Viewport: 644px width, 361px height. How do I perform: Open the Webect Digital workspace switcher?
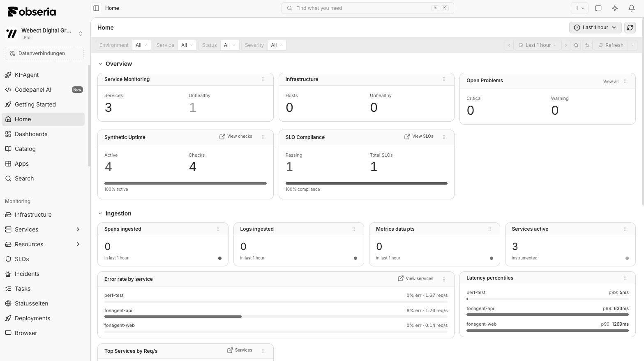44,34
